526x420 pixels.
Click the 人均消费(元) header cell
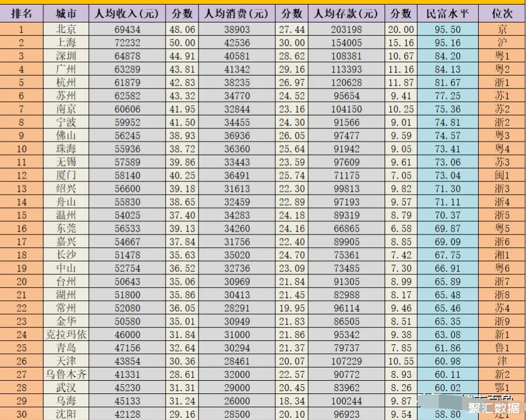click(237, 14)
